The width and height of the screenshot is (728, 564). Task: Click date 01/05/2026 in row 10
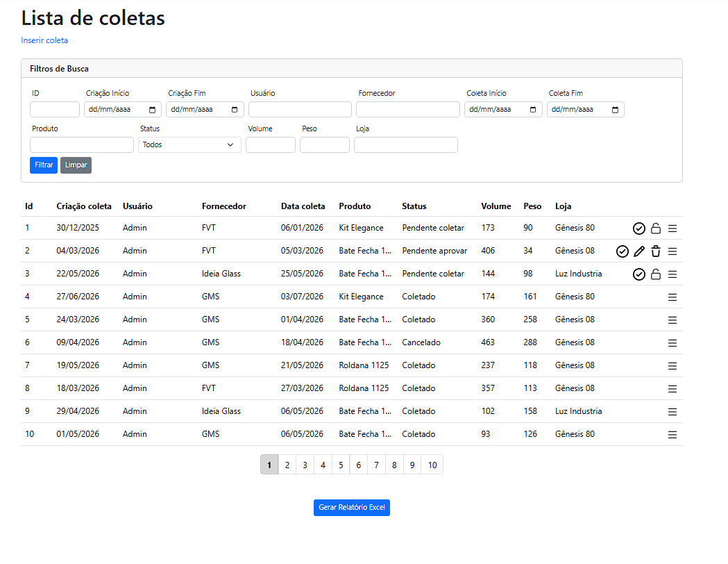[78, 434]
